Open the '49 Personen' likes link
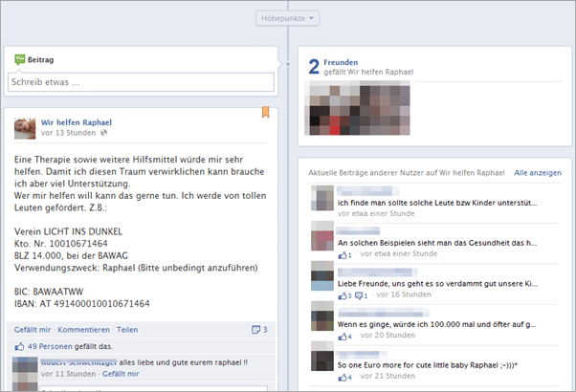This screenshot has height=392, width=576. [x=50, y=346]
